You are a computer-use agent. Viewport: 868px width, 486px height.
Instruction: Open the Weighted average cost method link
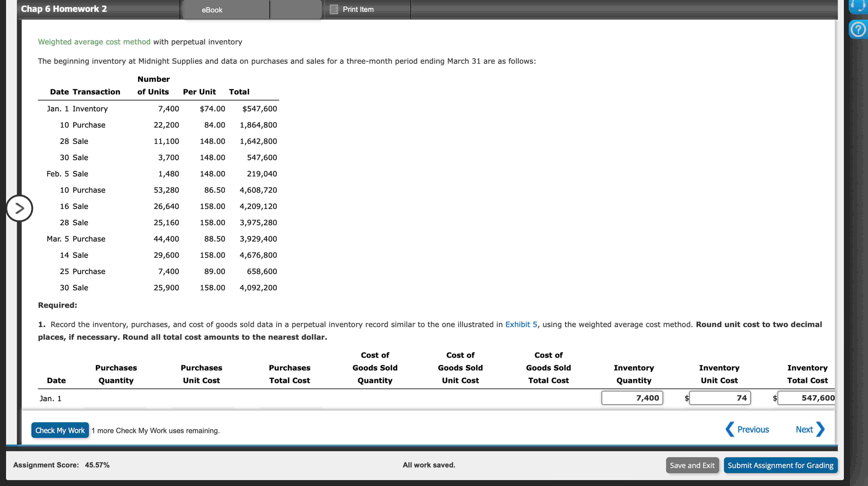click(94, 42)
